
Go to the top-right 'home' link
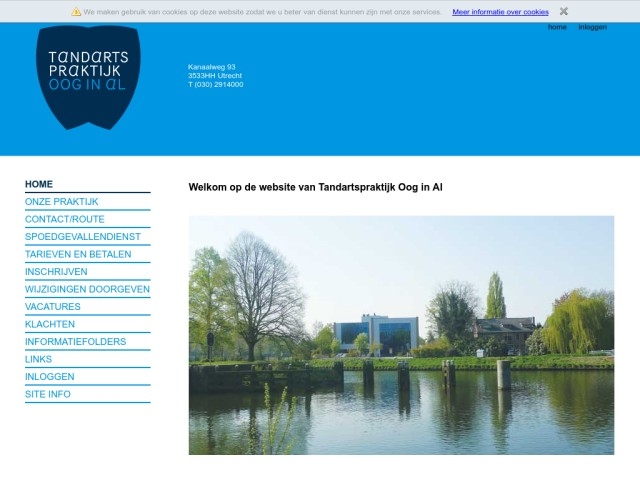tap(557, 27)
